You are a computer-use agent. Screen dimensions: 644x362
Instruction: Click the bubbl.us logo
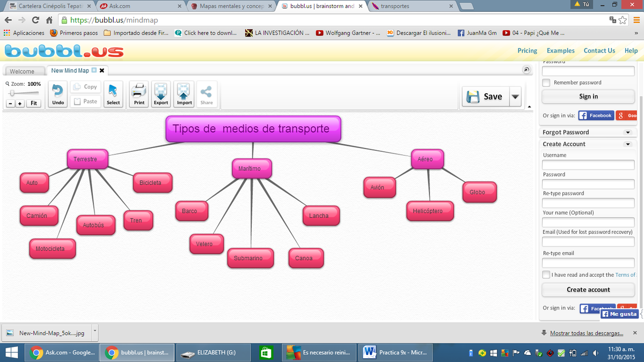(x=64, y=51)
